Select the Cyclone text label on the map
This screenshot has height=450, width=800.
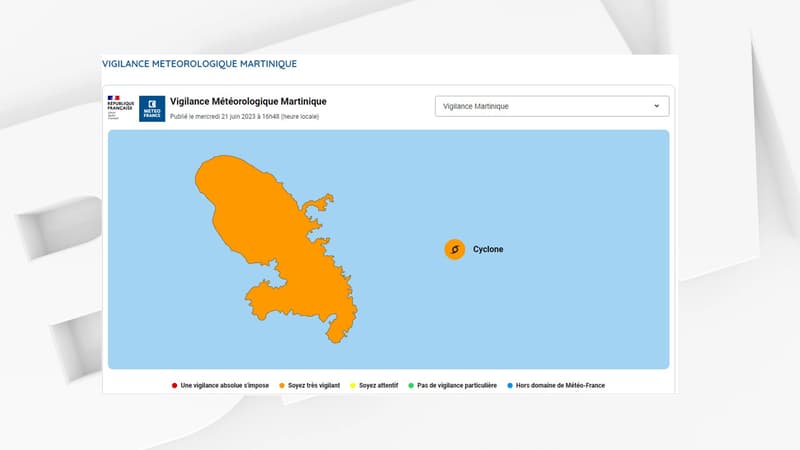[488, 249]
